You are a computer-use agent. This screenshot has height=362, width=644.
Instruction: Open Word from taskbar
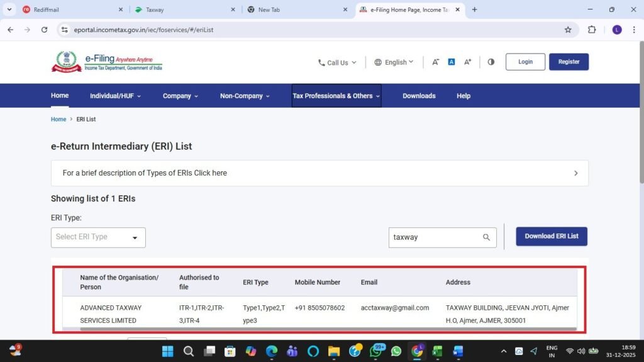click(458, 351)
